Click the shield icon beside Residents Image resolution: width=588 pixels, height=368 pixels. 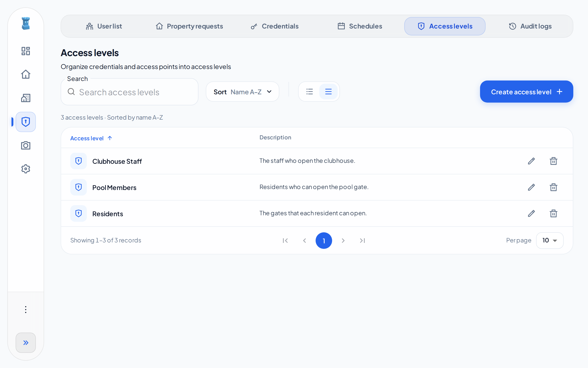[79, 213]
